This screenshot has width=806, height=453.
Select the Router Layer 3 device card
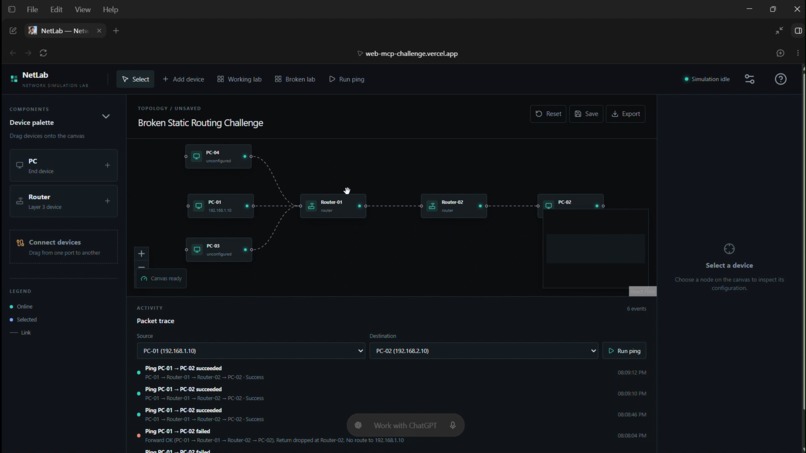point(63,201)
